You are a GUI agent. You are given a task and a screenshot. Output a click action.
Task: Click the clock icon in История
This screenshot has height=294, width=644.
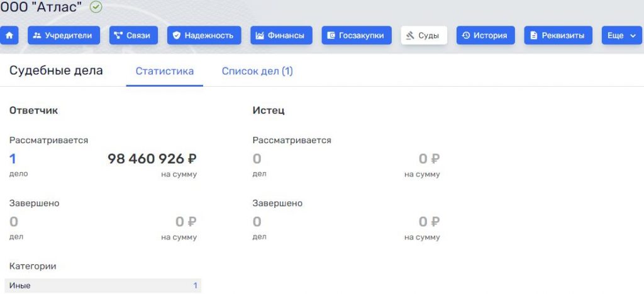pos(465,35)
